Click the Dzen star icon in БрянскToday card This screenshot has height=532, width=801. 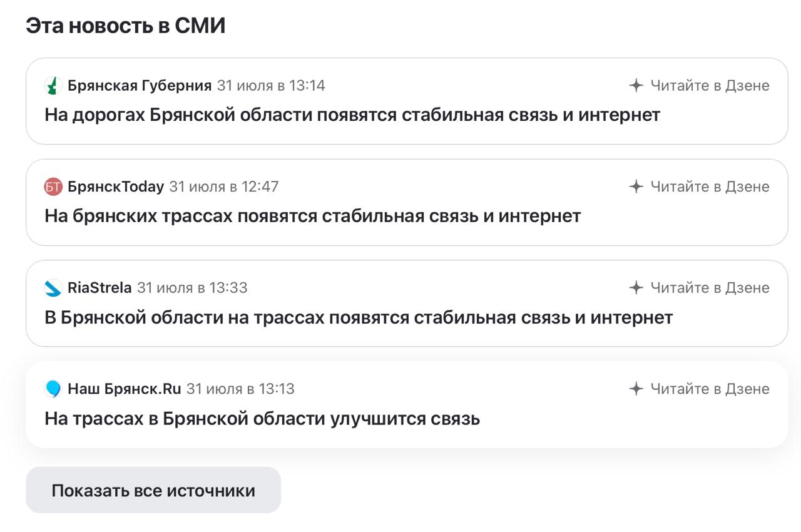[x=636, y=187]
